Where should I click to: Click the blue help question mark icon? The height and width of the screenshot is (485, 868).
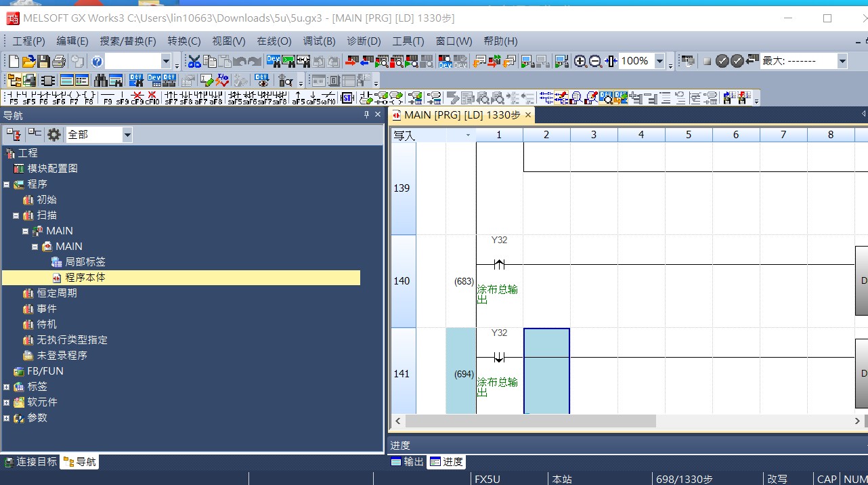click(97, 62)
